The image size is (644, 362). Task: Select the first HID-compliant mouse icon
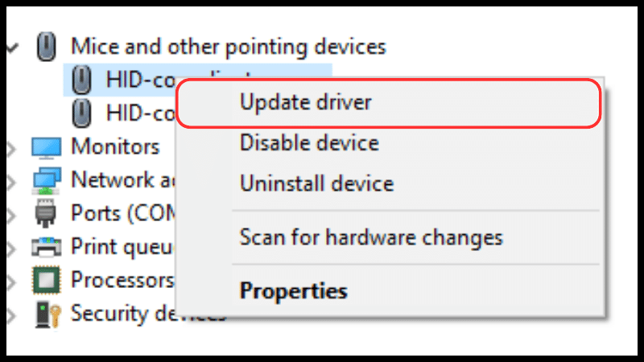pos(81,80)
